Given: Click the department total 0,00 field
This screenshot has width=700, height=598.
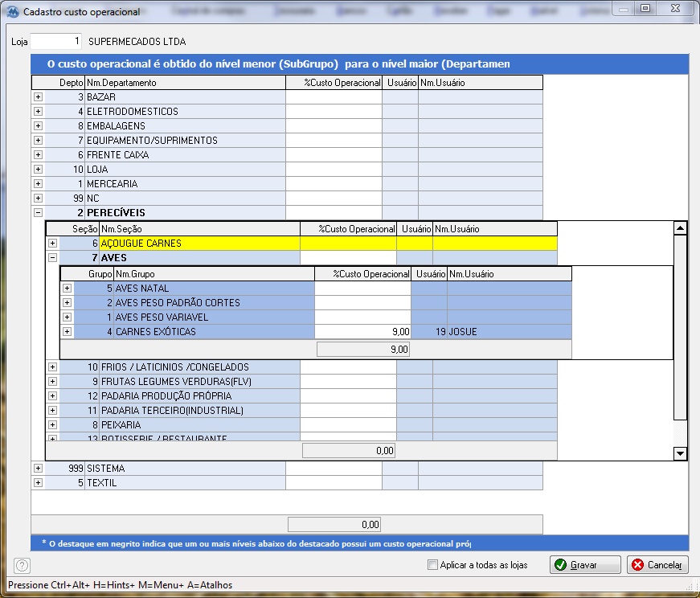Looking at the screenshot, I should pos(334,524).
